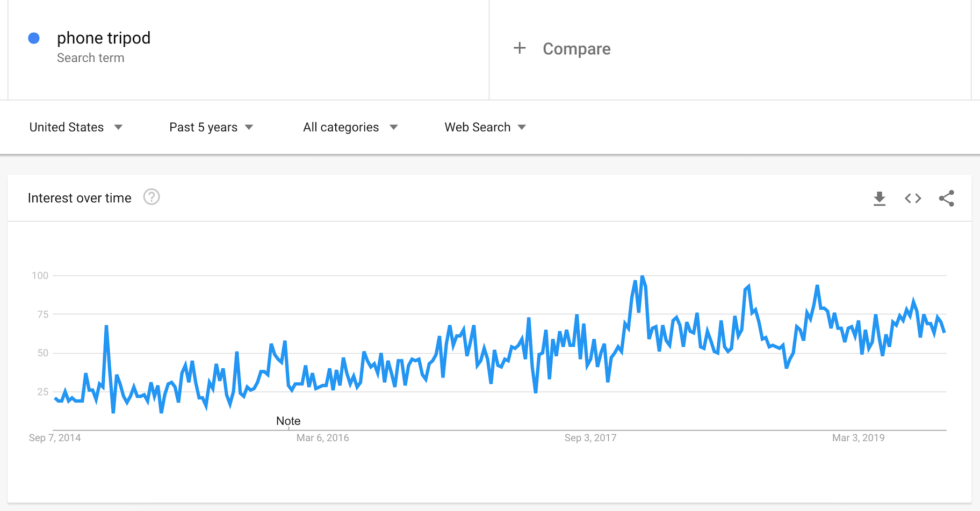Screen dimensions: 980x511
Task: Open the Interest over time help icon
Action: tap(152, 198)
